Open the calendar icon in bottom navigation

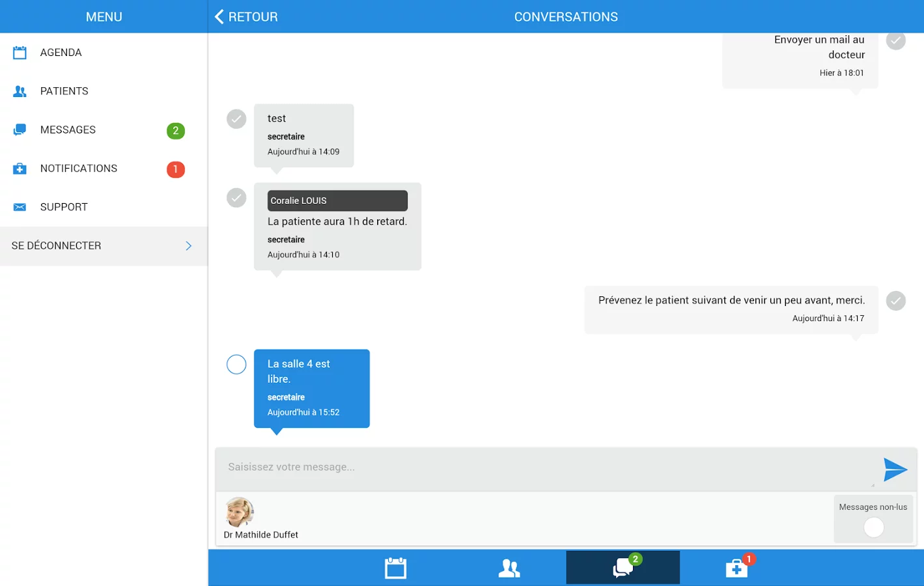coord(395,567)
